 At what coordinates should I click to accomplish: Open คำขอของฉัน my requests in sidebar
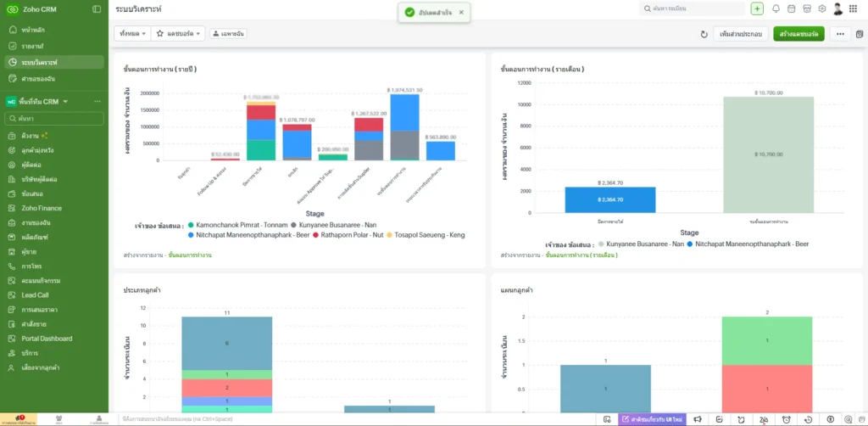(x=54, y=79)
